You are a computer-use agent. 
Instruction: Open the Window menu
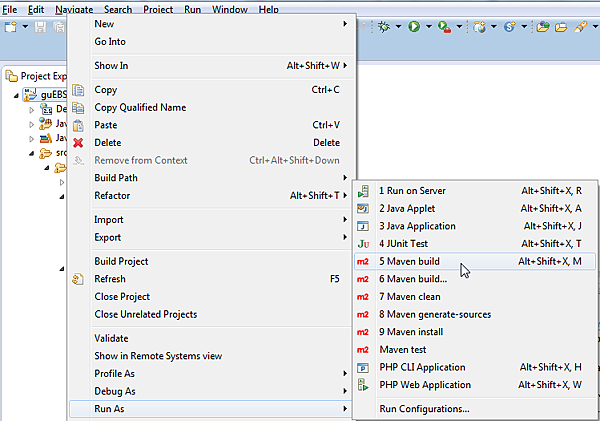coord(230,10)
